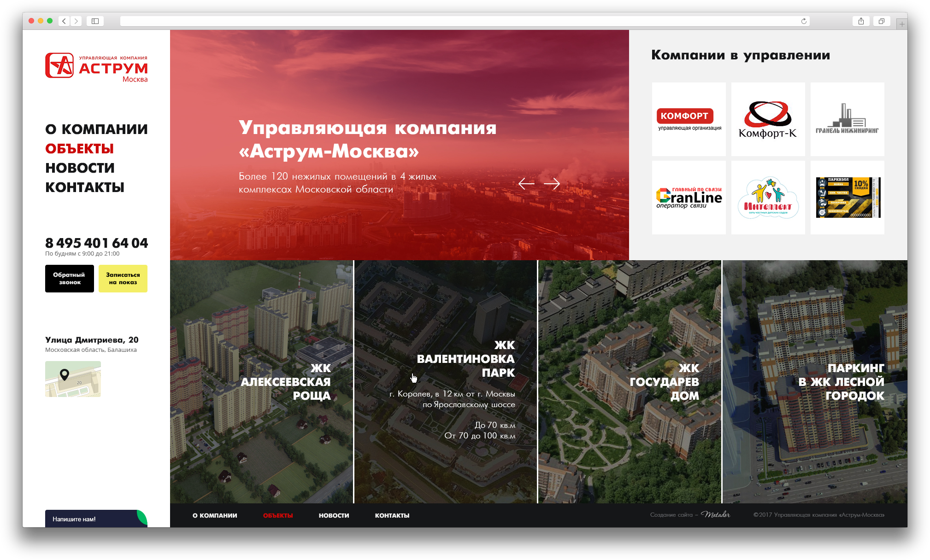Click the Обратный звонок button
The height and width of the screenshot is (560, 930).
tap(70, 279)
